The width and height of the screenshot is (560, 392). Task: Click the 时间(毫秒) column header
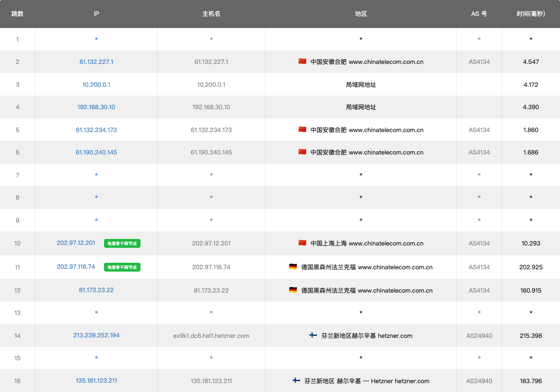[x=531, y=14]
